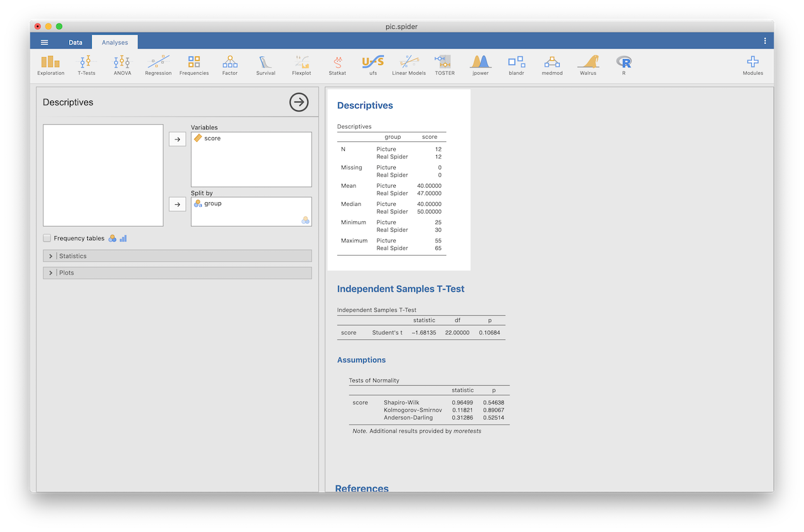The height and width of the screenshot is (532, 804).
Task: Open the Modules plus icon
Action: (x=752, y=65)
